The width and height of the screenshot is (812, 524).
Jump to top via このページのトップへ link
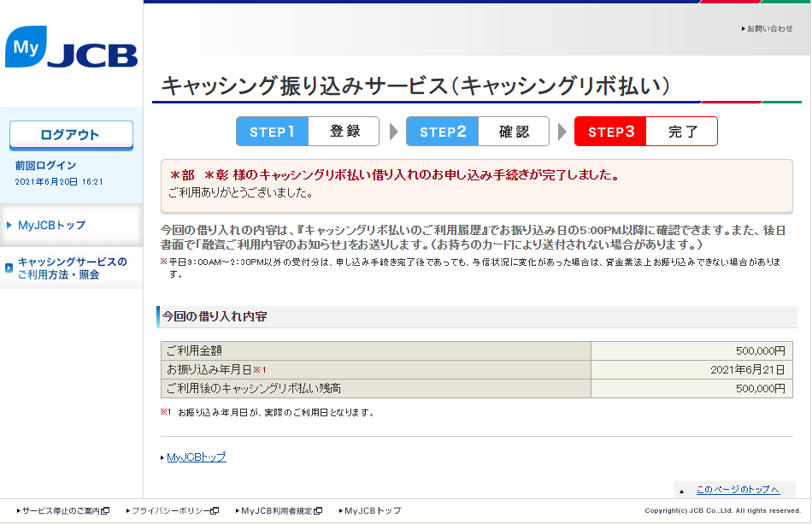click(738, 490)
